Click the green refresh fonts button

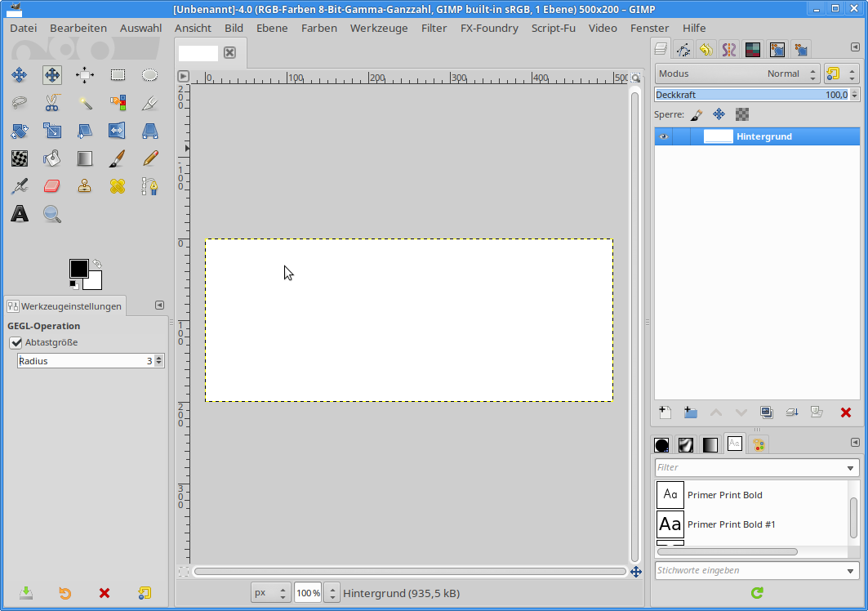point(757,593)
